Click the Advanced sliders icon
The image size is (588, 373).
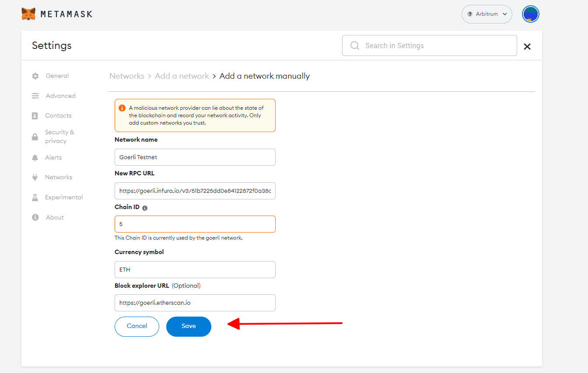tap(35, 96)
